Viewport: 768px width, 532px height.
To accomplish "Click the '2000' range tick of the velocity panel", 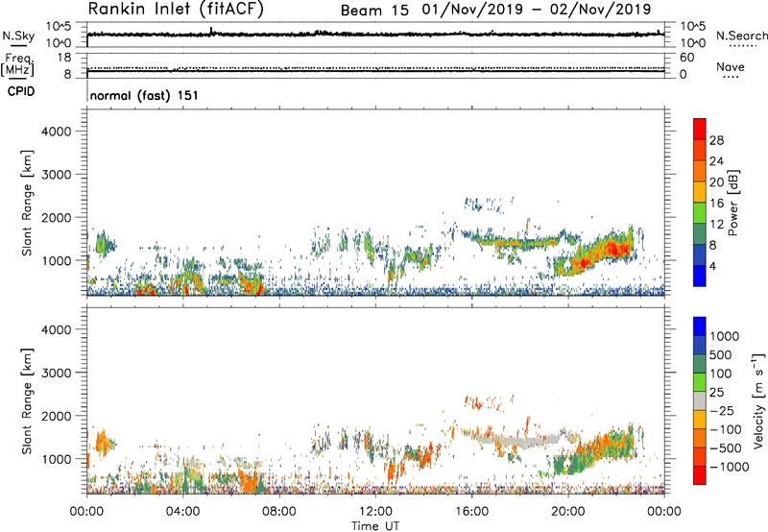I will coord(57,416).
